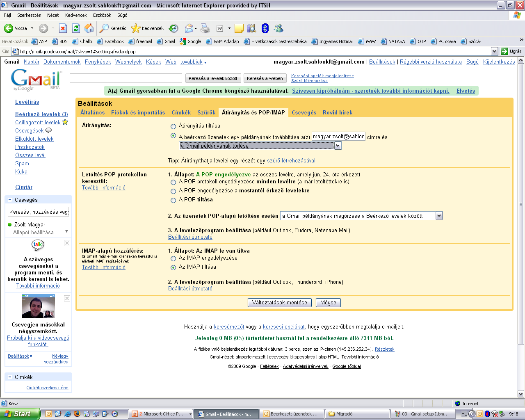Screen dimensions: 525x420
Task: Switch to the Általános tab
Action: click(92, 112)
